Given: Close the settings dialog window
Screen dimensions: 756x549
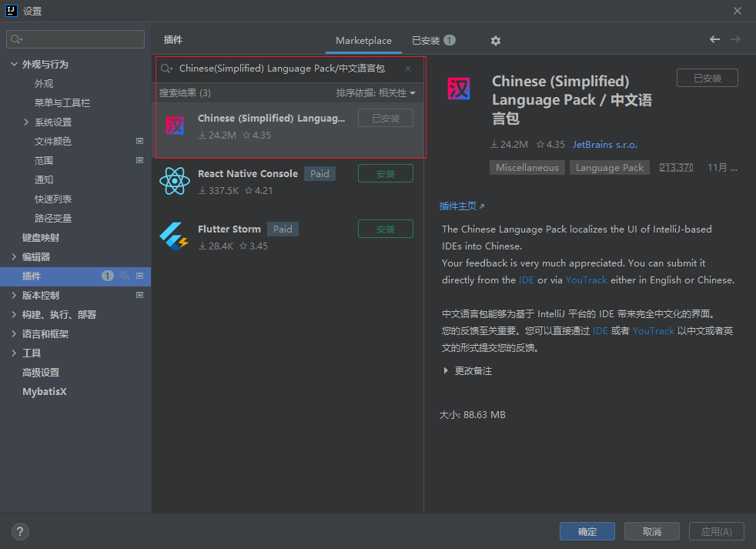Looking at the screenshot, I should (738, 11).
